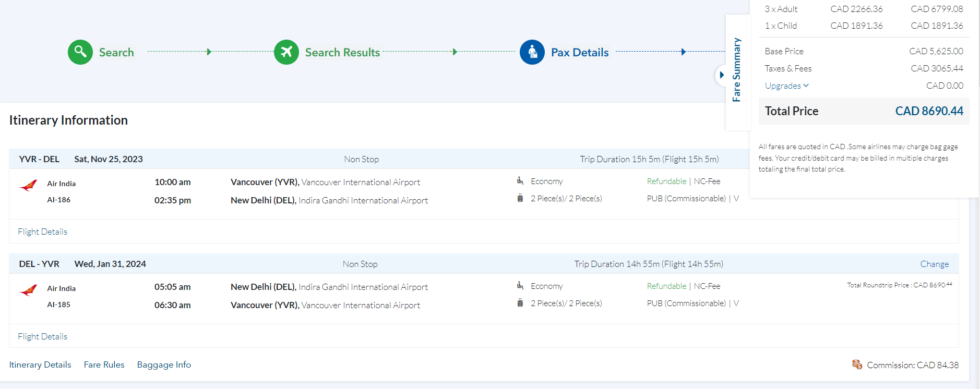Image resolution: width=980 pixels, height=389 pixels.
Task: Click the blue Pax Details passenger icon
Action: click(x=532, y=52)
